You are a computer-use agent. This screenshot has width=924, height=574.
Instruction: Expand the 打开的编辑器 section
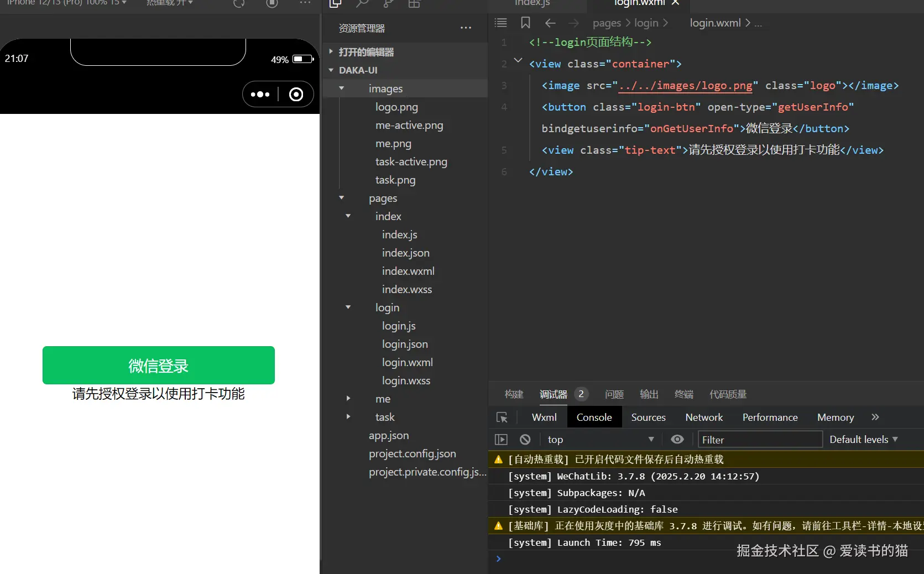click(331, 51)
